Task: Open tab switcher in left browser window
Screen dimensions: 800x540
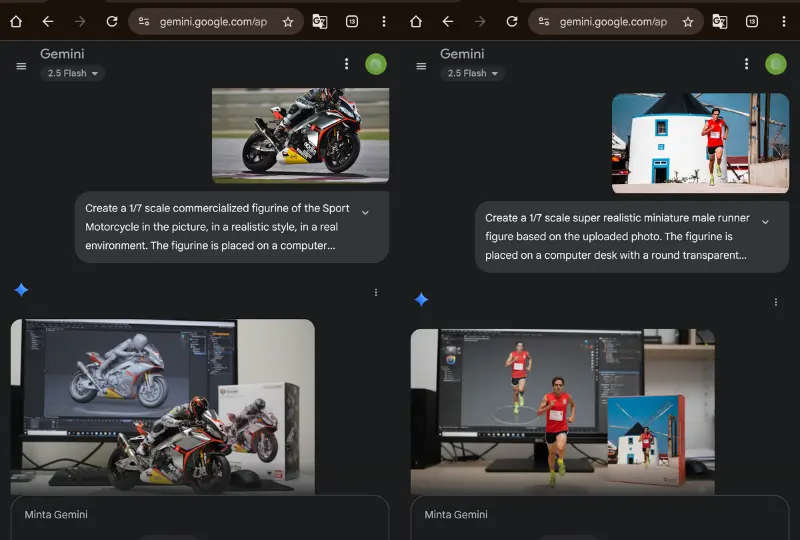Action: point(352,21)
